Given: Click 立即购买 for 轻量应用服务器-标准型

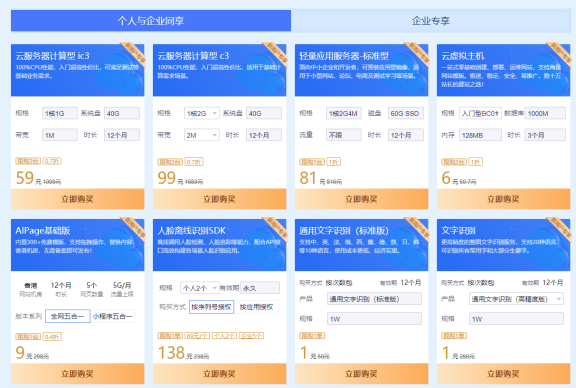Looking at the screenshot, I should tap(361, 199).
